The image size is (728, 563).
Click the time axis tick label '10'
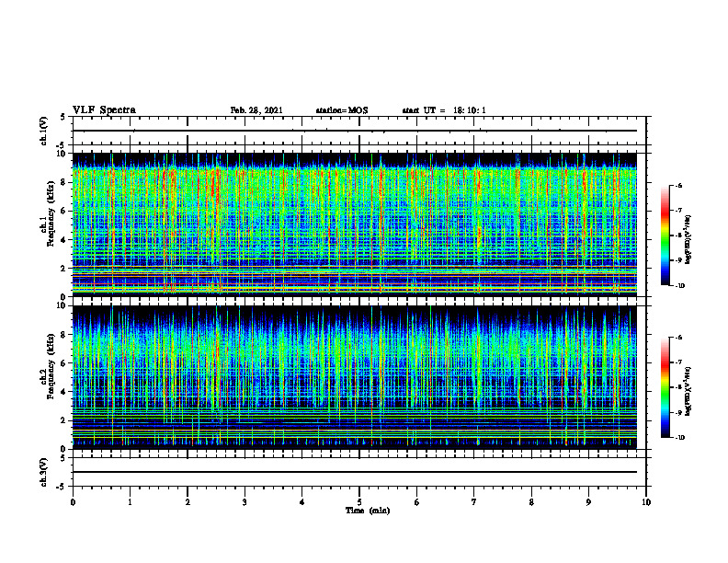coord(646,502)
